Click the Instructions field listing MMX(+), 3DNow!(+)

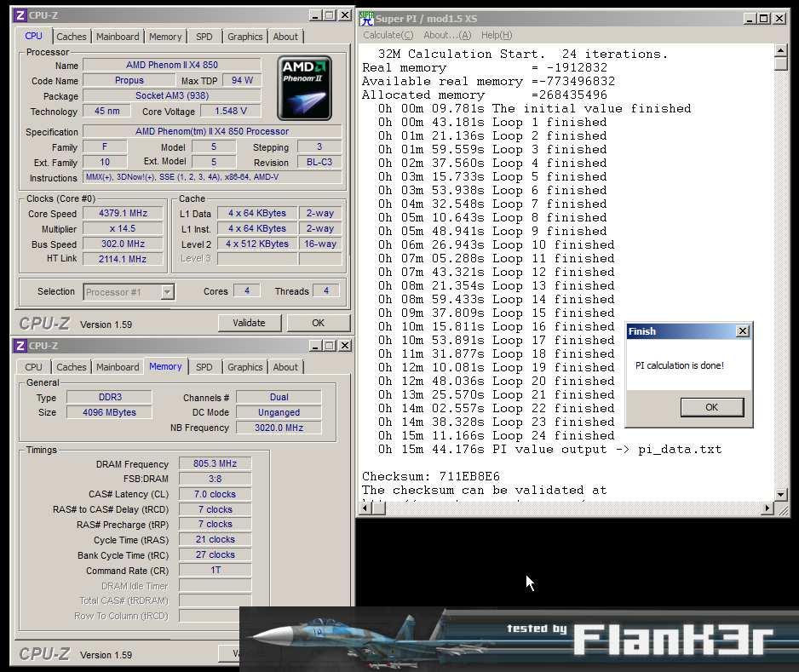(212, 177)
